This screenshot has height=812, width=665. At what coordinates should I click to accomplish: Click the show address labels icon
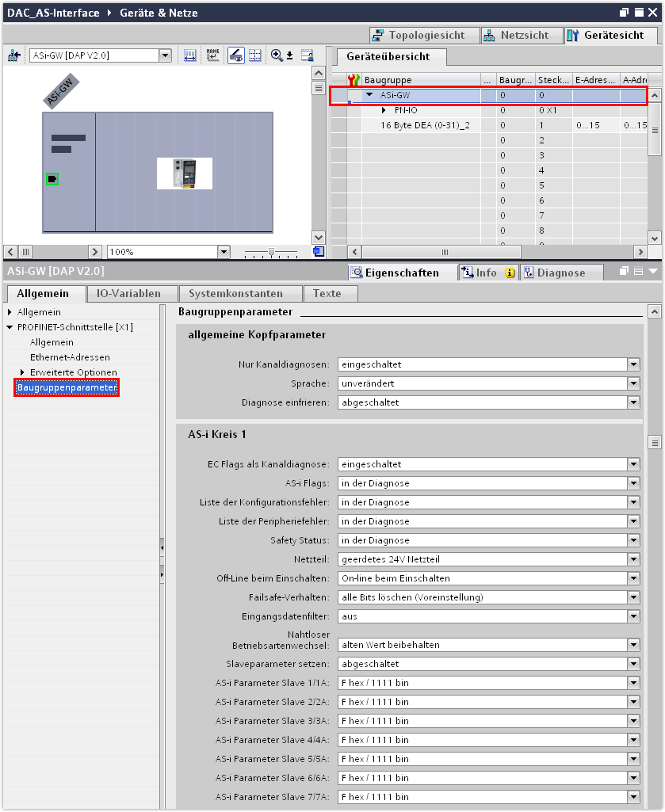tap(190, 55)
